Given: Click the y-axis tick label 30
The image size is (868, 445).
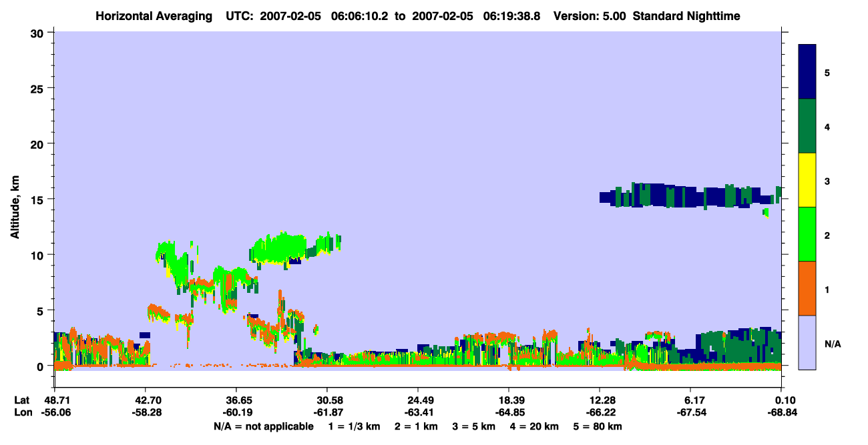Looking at the screenshot, I should [39, 33].
